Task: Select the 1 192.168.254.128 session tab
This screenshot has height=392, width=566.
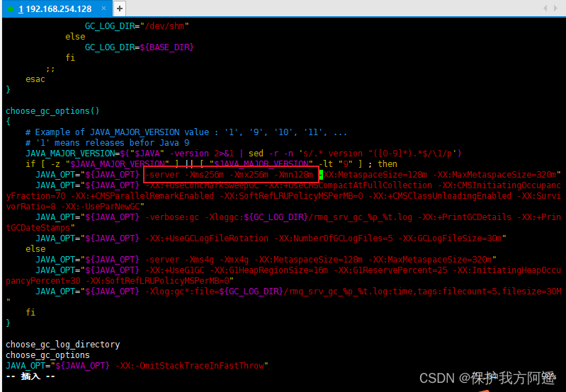Action: [x=57, y=8]
